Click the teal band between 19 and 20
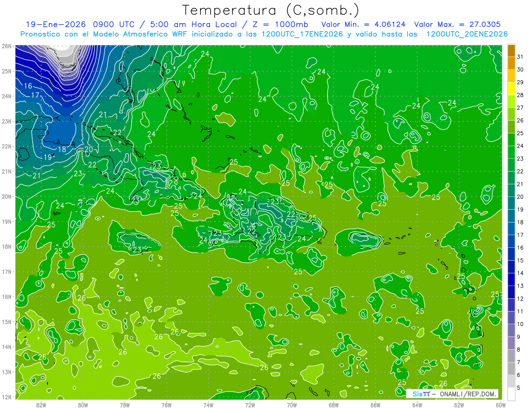This screenshot has height=411, width=532. 511,203
